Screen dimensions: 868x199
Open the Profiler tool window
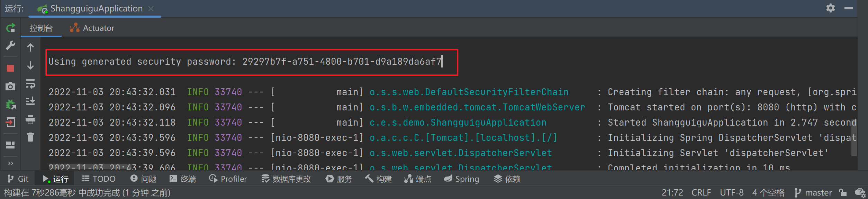pos(228,179)
